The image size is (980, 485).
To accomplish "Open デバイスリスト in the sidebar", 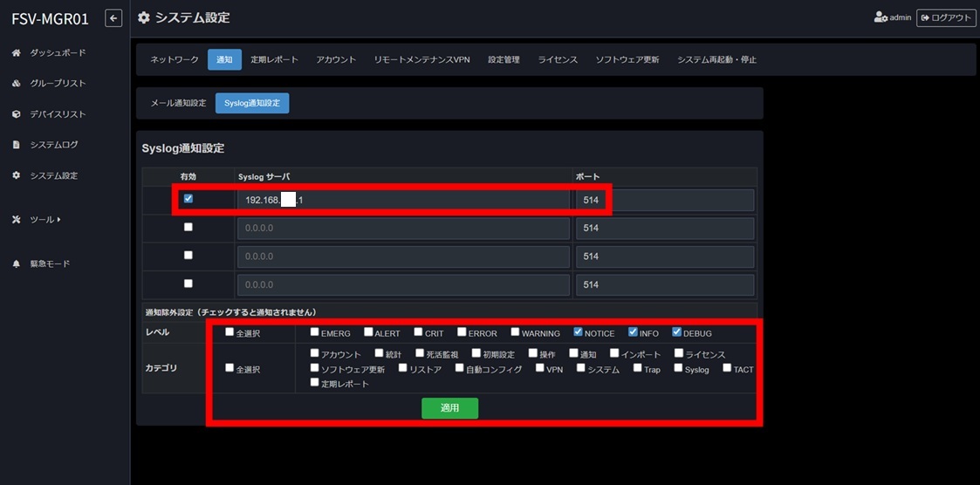I will click(x=58, y=114).
